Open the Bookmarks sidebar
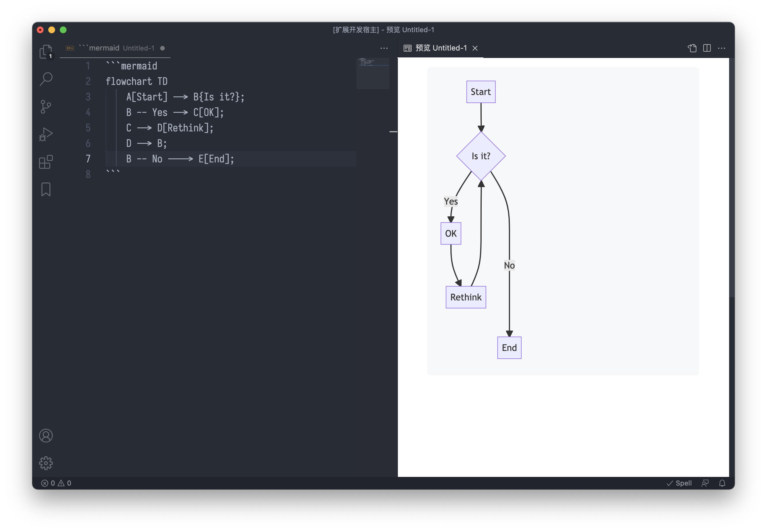This screenshot has height=532, width=767. tap(46, 189)
